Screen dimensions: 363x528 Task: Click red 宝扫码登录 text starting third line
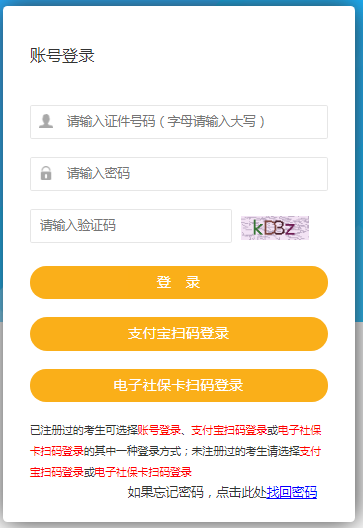pos(57,472)
